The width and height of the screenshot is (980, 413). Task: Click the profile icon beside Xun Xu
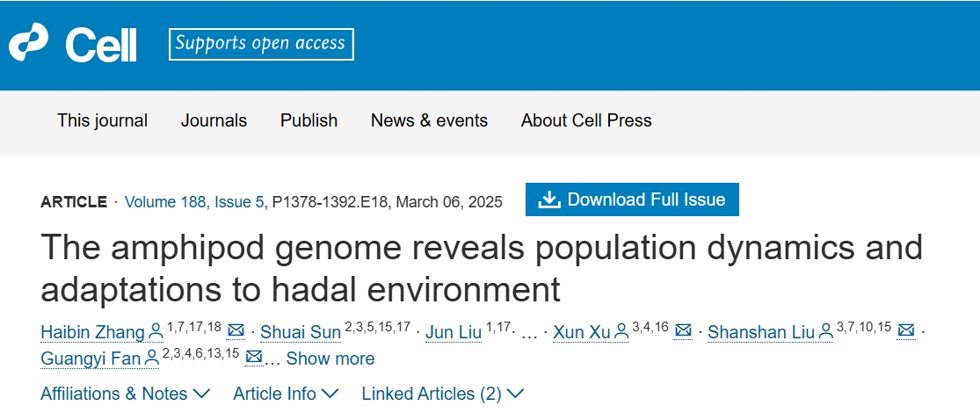tap(621, 332)
